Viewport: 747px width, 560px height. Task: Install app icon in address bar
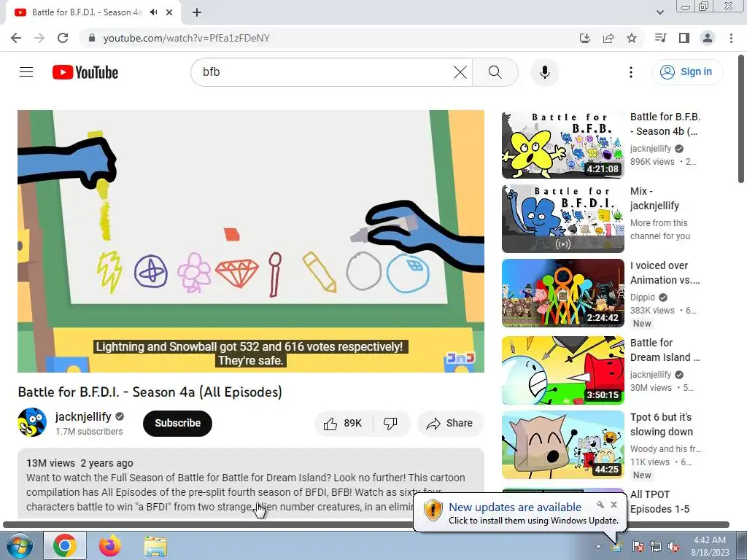tap(584, 38)
